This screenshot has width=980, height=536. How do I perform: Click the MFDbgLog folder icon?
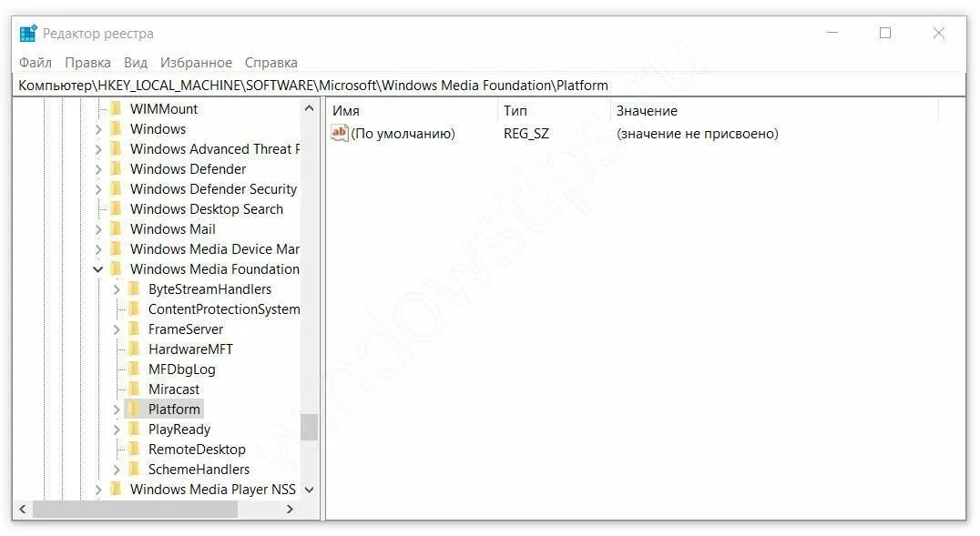point(135,369)
